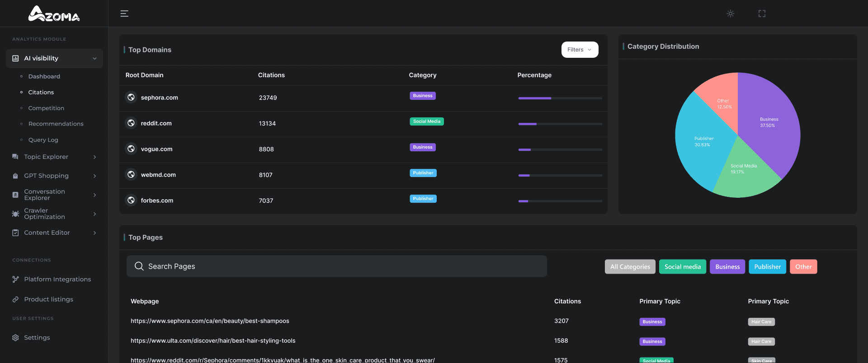The width and height of the screenshot is (868, 363).
Task: Filter pages by Publisher
Action: pos(767,267)
